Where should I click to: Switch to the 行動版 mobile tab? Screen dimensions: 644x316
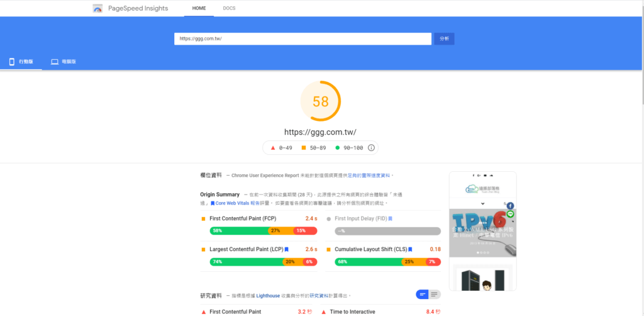click(x=21, y=62)
